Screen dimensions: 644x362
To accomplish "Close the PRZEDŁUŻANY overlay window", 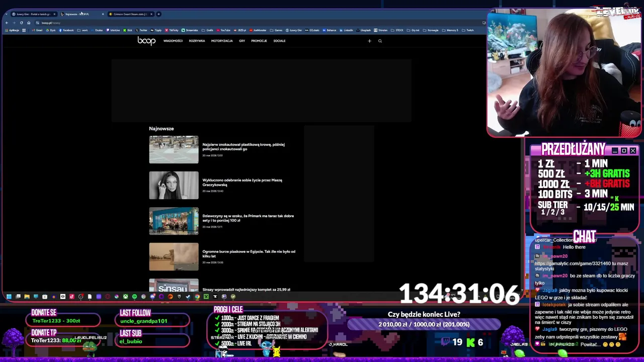I will tap(633, 150).
